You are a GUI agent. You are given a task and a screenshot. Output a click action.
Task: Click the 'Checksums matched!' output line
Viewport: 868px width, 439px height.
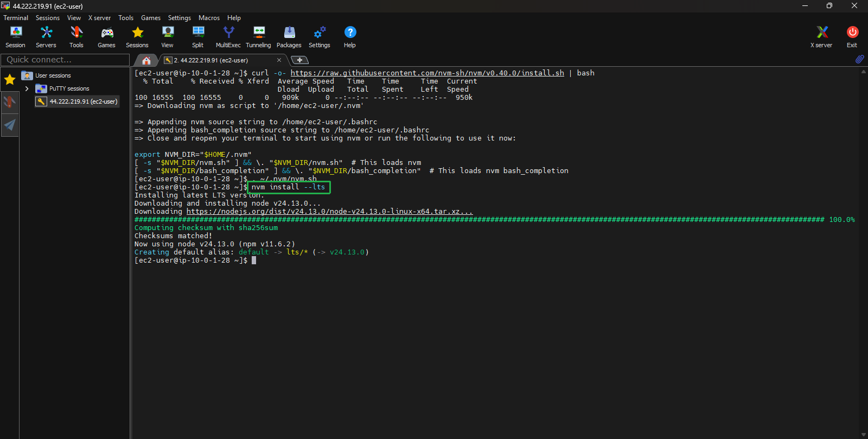click(174, 236)
